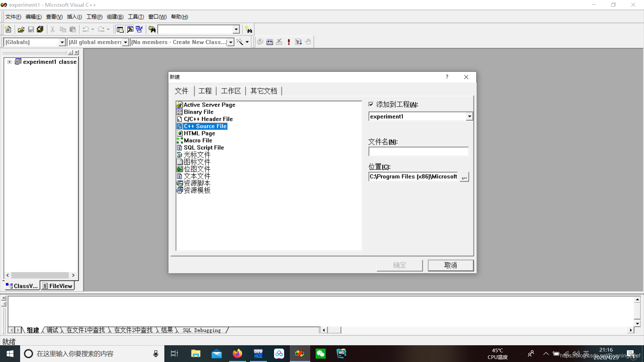Viewport: 644px width, 362px height.
Task: Open the find text combo box dropdown arrow
Action: (x=236, y=29)
